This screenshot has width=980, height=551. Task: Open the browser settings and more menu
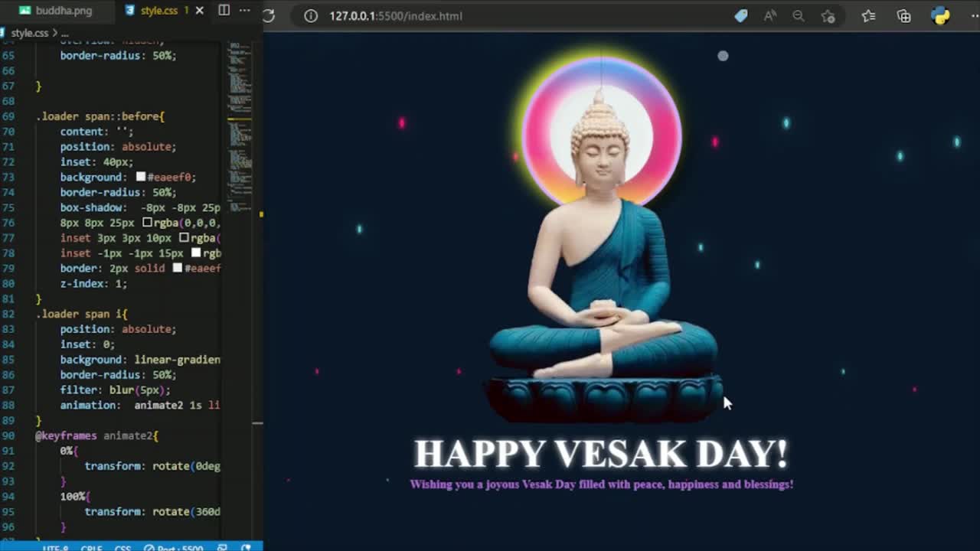coord(975,15)
